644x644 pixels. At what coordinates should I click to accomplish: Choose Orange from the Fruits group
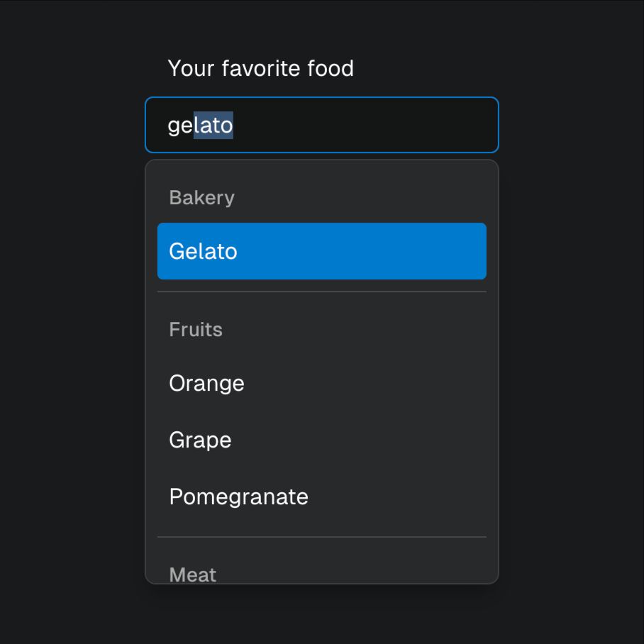(206, 383)
